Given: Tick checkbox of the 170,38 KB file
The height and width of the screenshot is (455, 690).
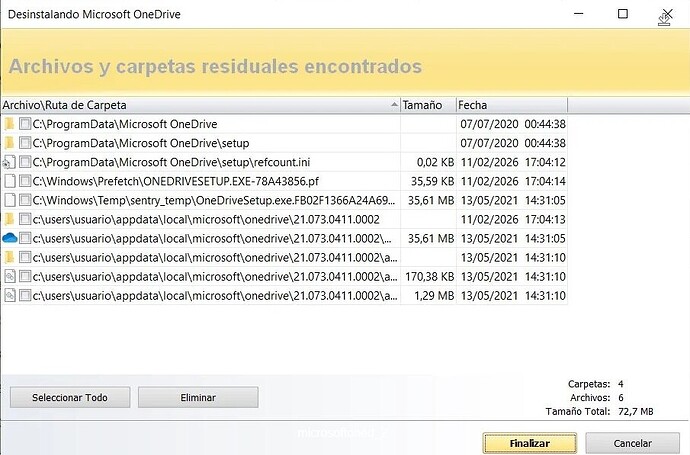Looking at the screenshot, I should pos(25,276).
